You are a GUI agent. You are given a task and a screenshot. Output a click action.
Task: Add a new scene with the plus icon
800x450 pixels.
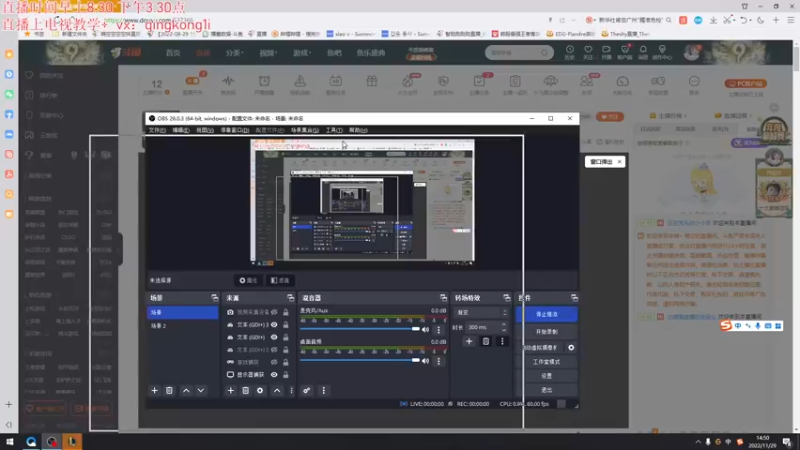click(155, 390)
